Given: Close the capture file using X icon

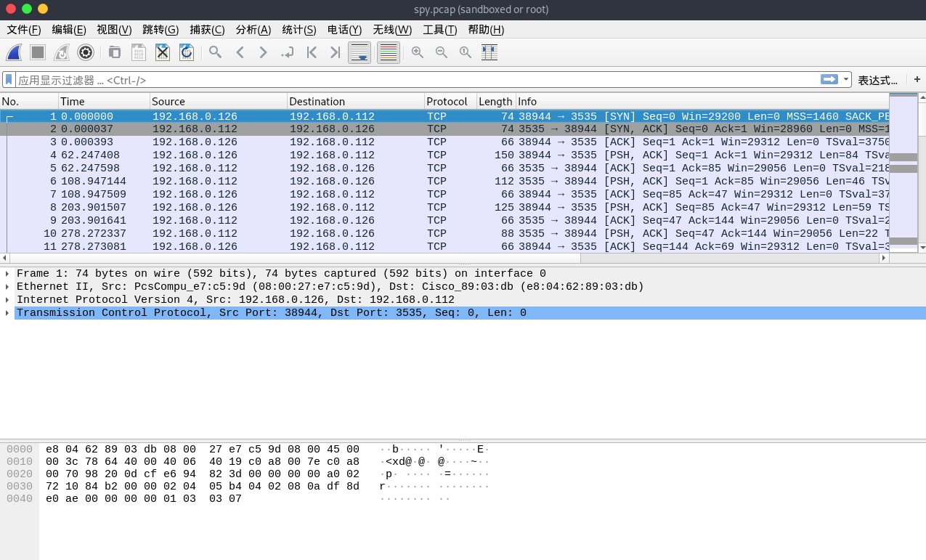Looking at the screenshot, I should click(163, 52).
